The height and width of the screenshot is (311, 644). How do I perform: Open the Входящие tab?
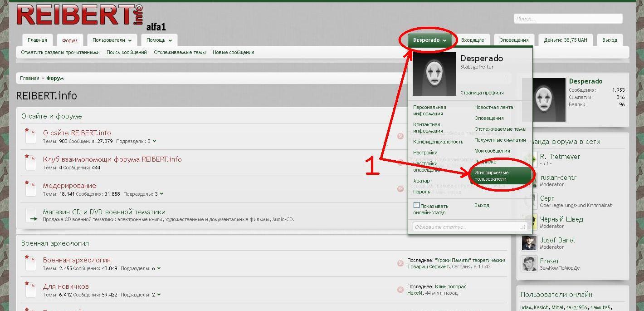pos(473,40)
